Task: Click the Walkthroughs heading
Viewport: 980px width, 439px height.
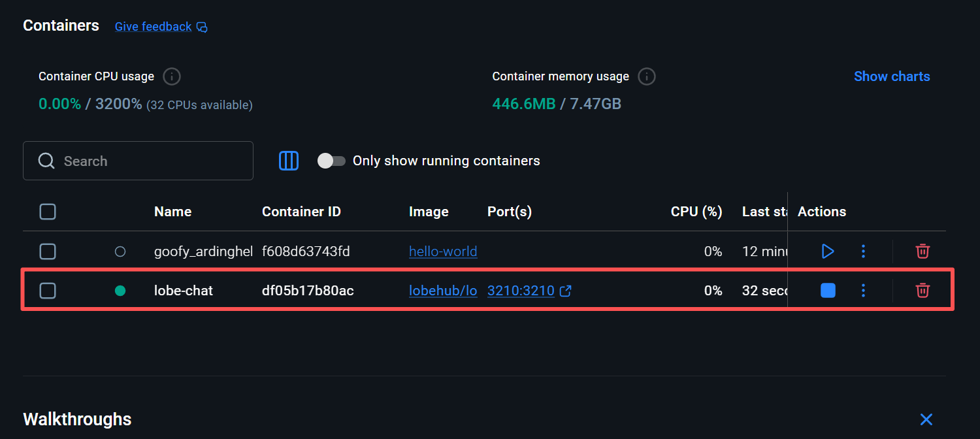Action: (x=77, y=419)
